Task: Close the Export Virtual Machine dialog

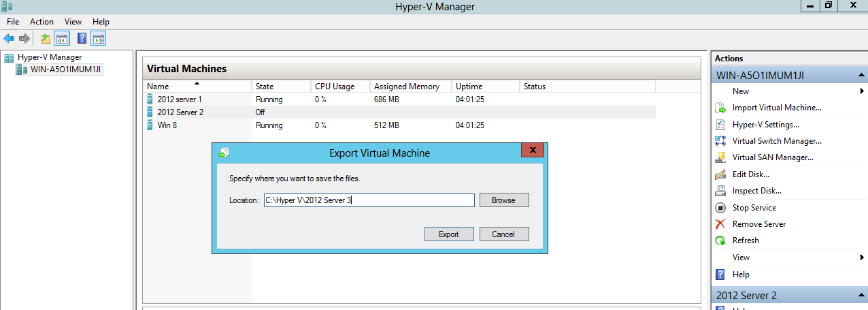Action: pyautogui.click(x=533, y=151)
